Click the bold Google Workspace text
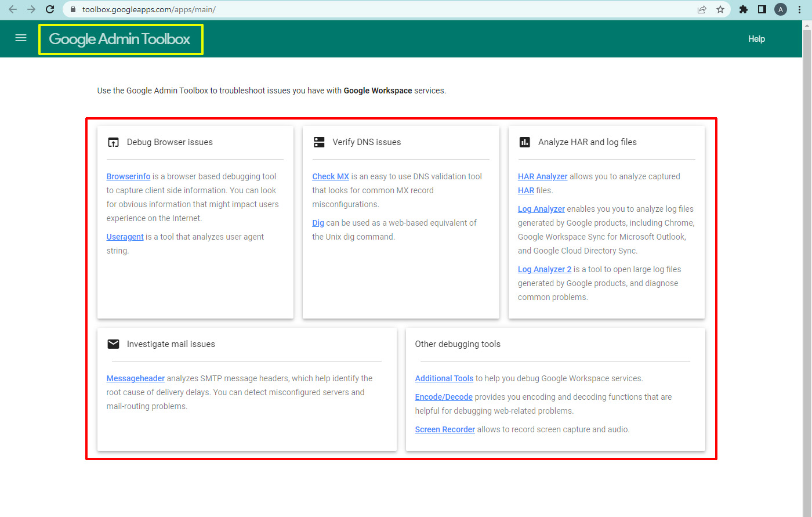The image size is (812, 517). coord(378,91)
